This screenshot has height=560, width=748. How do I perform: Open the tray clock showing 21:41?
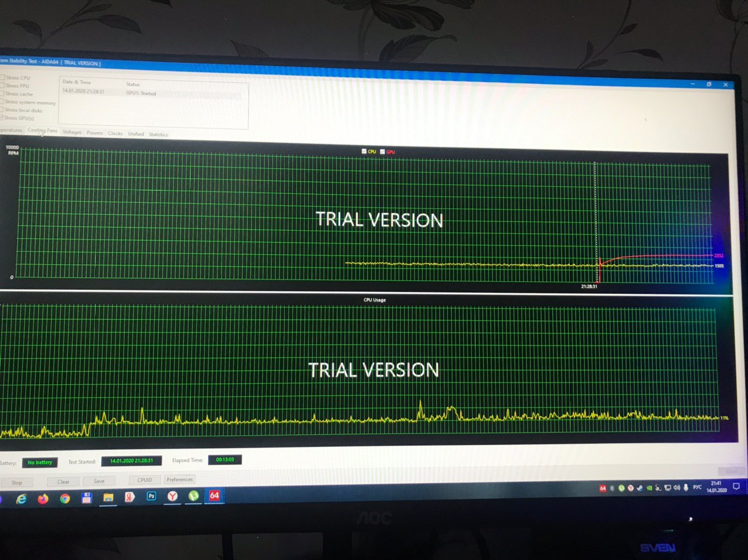coord(716,487)
